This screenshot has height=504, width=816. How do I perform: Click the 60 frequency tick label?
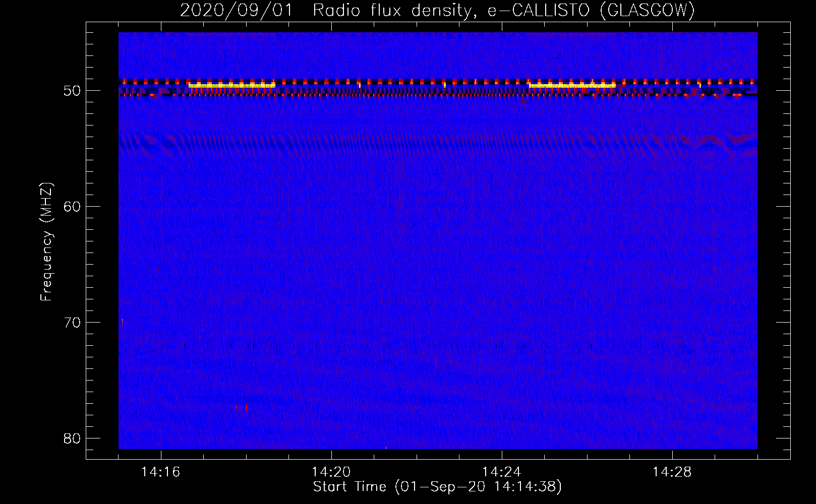pyautogui.click(x=73, y=207)
